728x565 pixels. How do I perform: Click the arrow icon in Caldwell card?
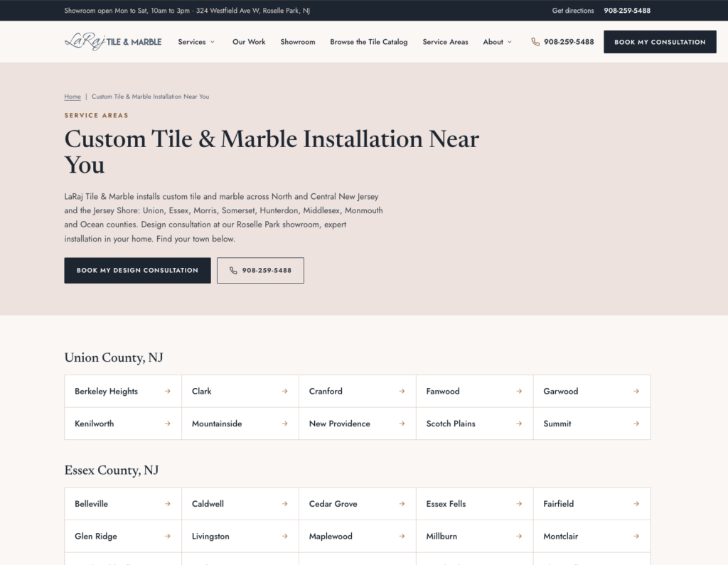284,504
